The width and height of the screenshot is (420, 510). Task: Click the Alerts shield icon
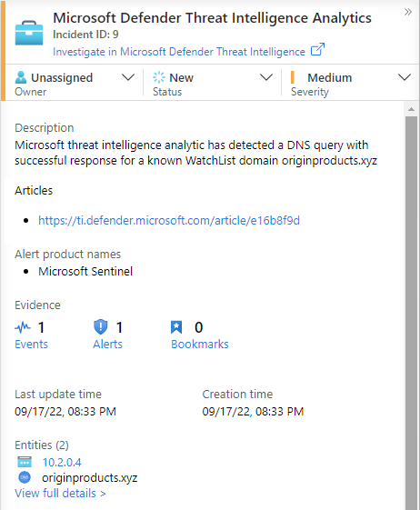[101, 327]
